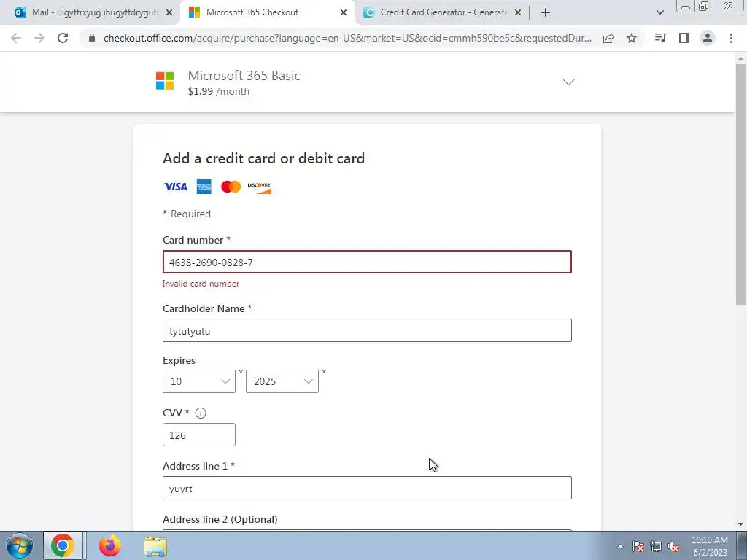Click the American Express card logo
This screenshot has width=747, height=560.
click(204, 187)
